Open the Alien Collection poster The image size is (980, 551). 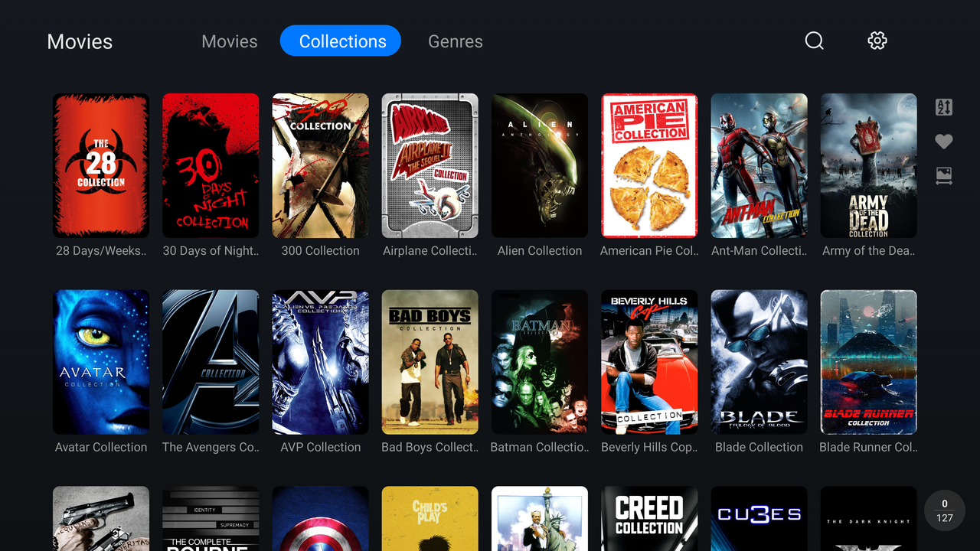tap(540, 165)
